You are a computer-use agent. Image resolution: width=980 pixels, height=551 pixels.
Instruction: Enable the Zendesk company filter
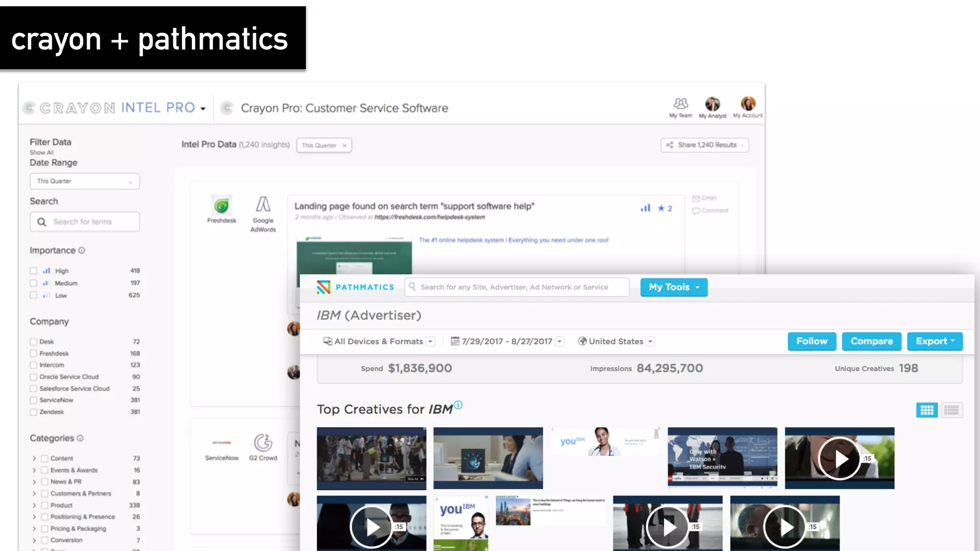tap(33, 412)
